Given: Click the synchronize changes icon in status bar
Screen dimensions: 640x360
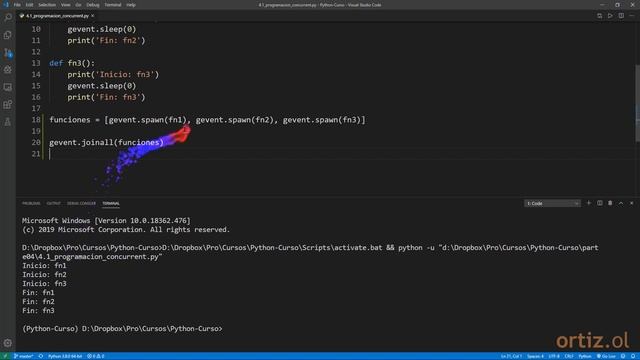Looking at the screenshot, I should click(x=41, y=356).
